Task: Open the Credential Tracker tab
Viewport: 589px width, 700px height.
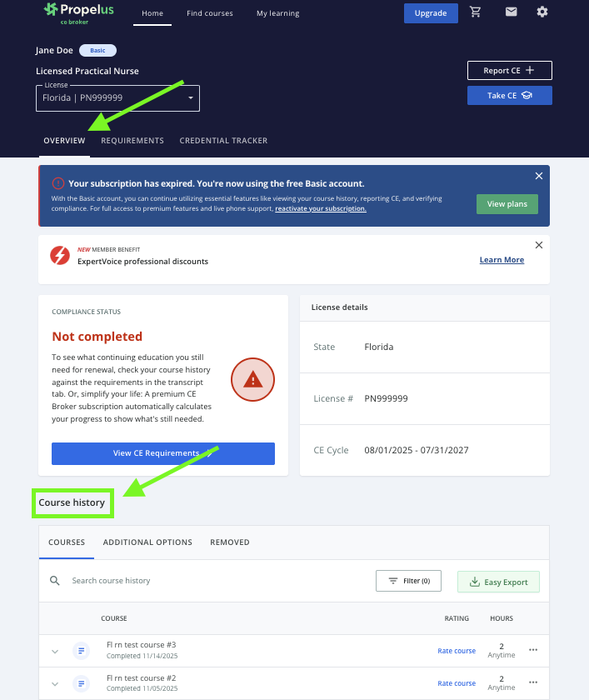Action: click(x=223, y=141)
